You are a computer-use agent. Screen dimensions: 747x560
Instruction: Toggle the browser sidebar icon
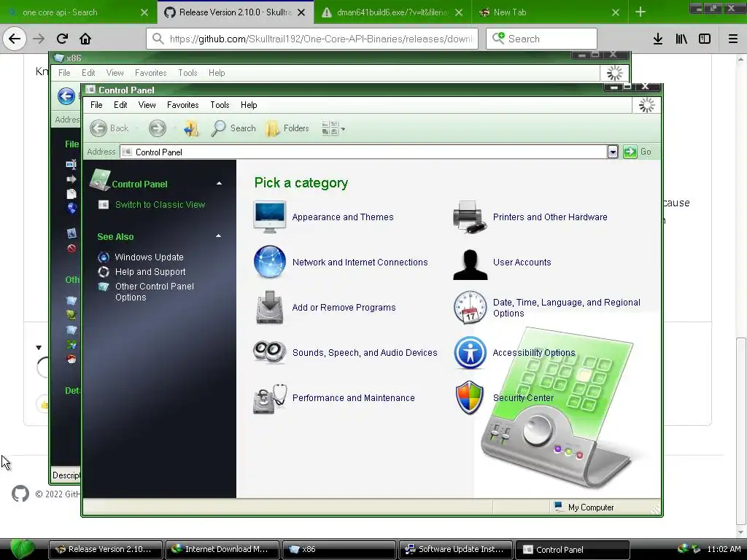click(x=705, y=39)
